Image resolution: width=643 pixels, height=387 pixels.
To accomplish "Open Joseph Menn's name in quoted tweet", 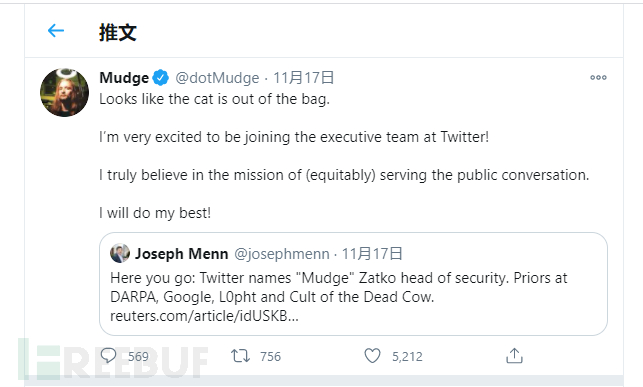I will [x=182, y=254].
